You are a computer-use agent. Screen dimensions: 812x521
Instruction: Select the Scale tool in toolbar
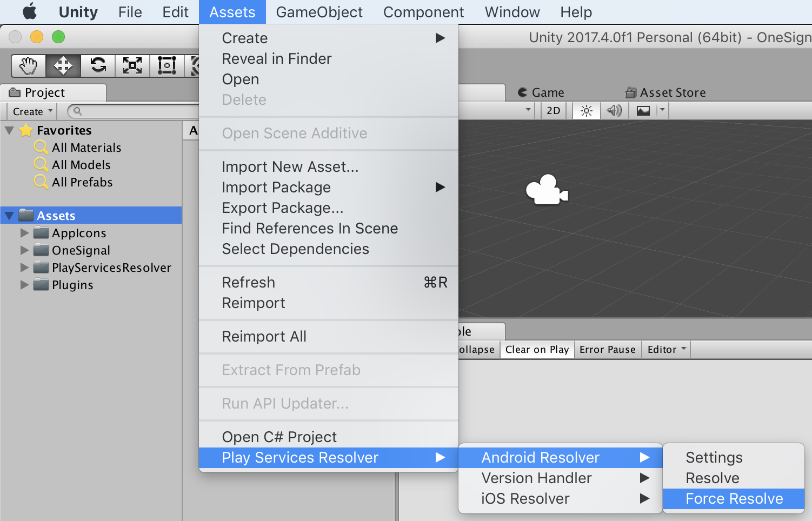coord(132,66)
